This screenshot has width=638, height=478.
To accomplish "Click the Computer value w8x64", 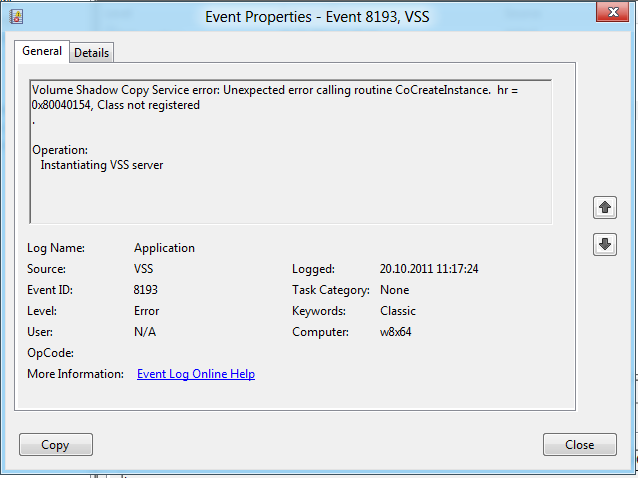I will (x=398, y=332).
